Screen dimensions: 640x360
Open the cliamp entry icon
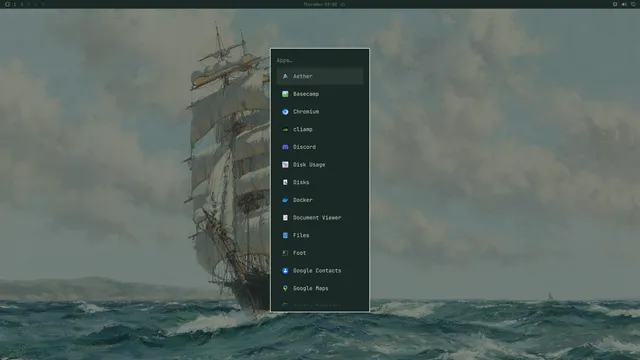coord(285,129)
